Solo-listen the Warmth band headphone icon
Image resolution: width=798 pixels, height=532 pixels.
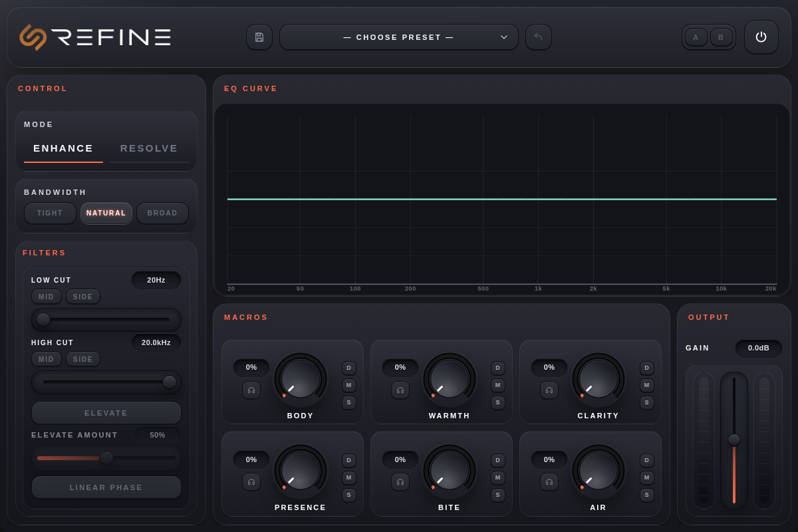(x=400, y=390)
